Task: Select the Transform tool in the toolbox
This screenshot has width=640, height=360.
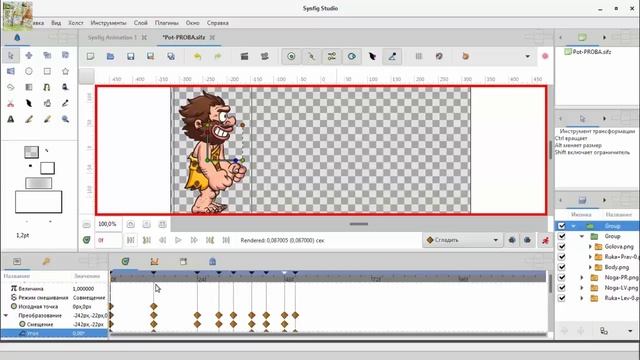Action: (11, 55)
